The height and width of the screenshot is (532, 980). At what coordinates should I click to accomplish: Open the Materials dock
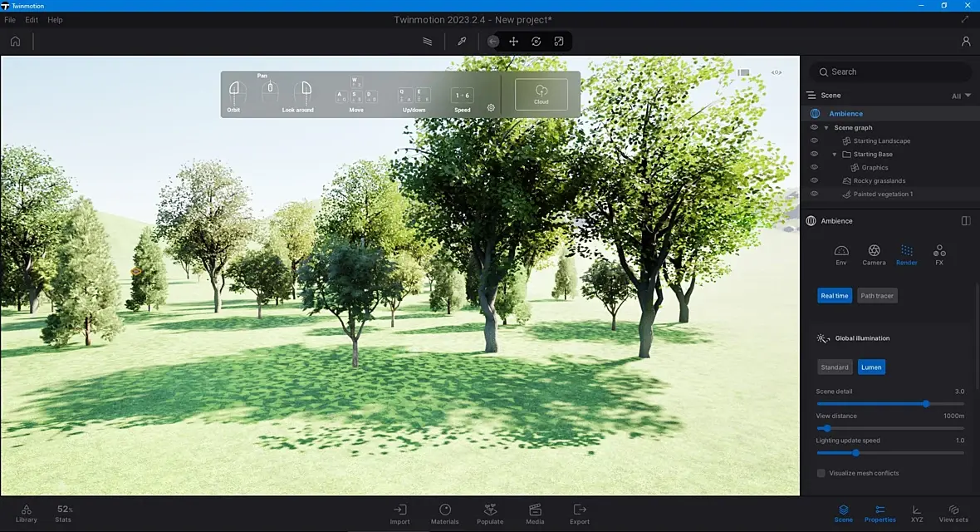(445, 514)
